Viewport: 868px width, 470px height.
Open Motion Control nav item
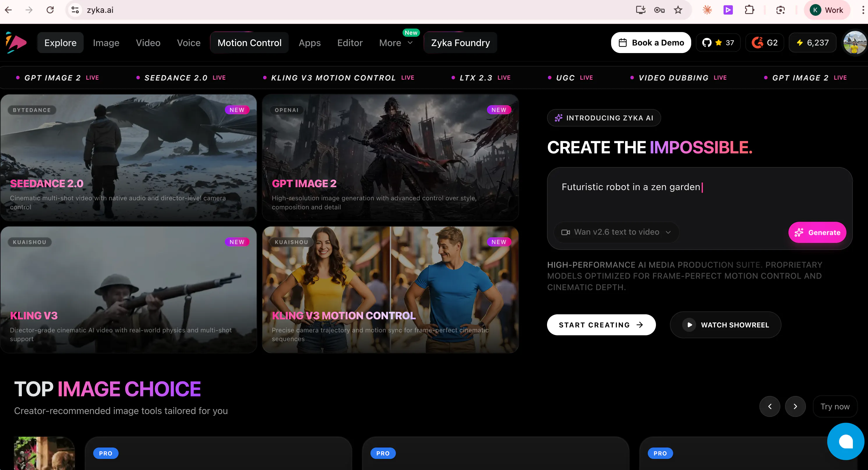(x=249, y=43)
